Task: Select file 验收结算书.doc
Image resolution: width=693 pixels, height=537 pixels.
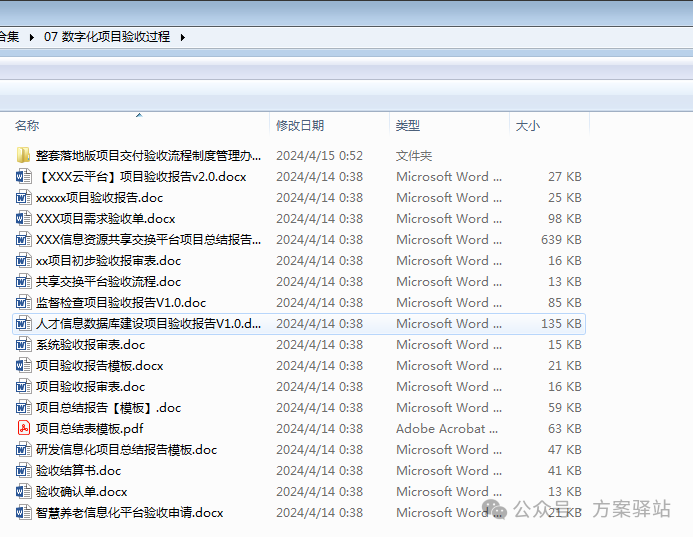Action: (78, 471)
